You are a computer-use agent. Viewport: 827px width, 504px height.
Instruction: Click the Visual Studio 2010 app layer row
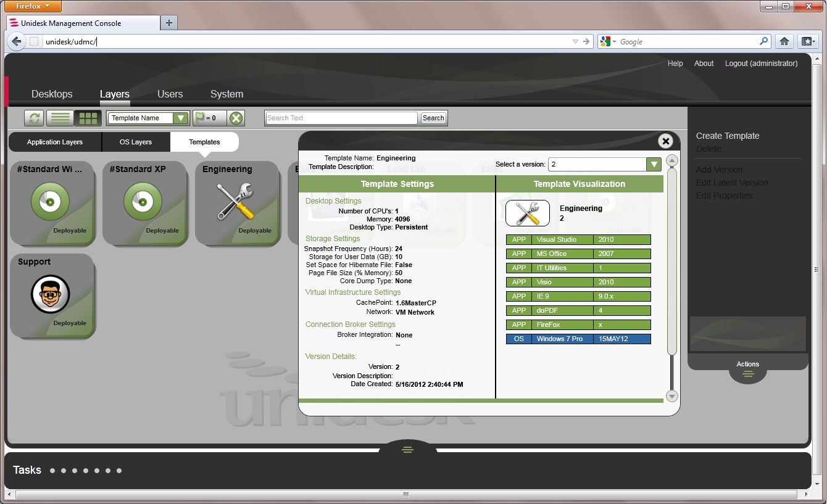578,239
